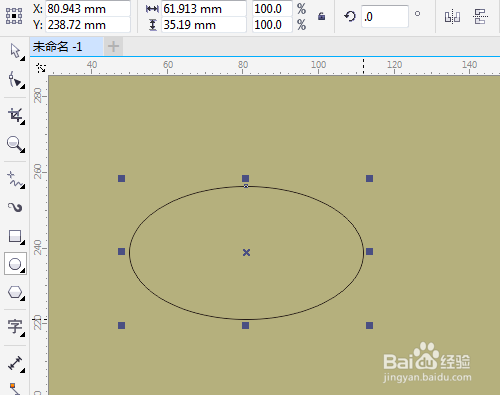
Task: Choose the Crop tool
Action: (15, 116)
